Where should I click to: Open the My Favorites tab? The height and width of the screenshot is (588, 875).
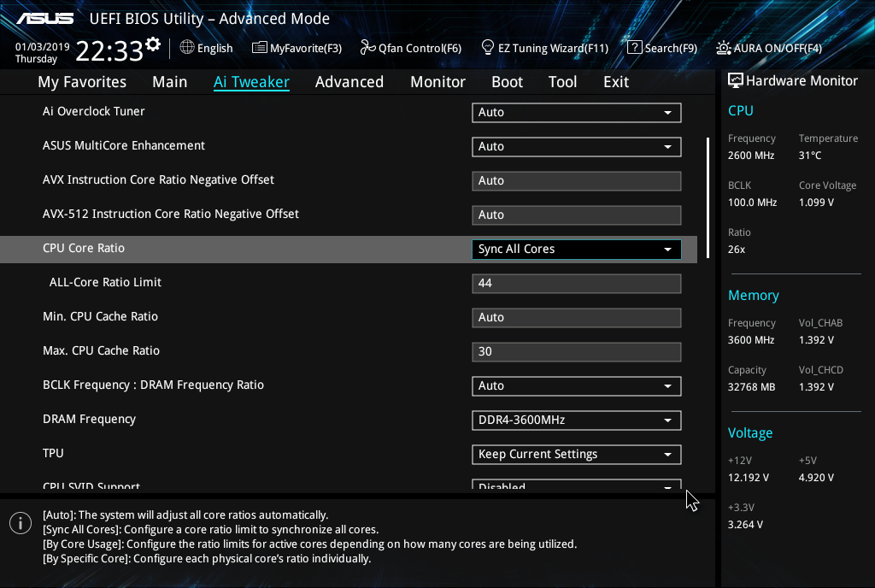click(x=82, y=82)
